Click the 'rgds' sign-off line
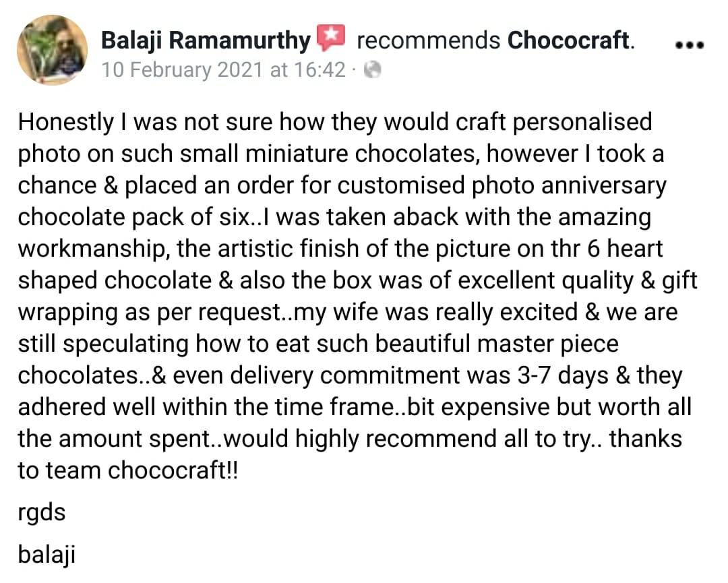Screen dimensions: 728x583 click(x=41, y=514)
